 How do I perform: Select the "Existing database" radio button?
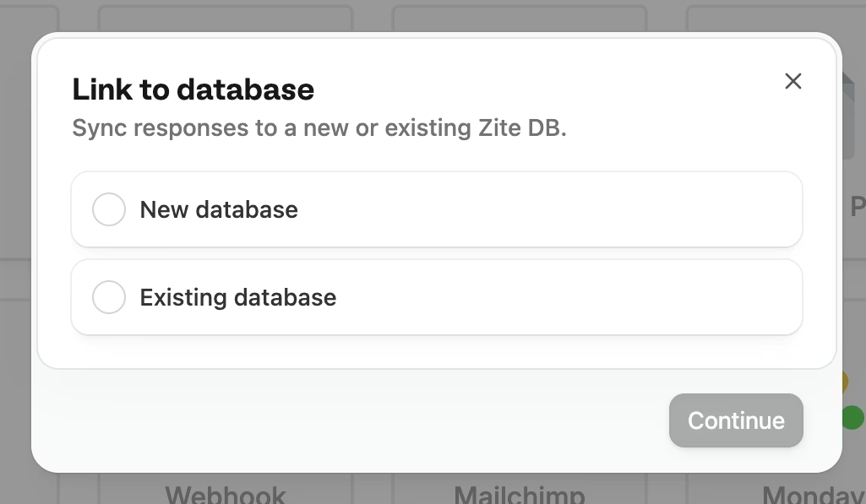108,297
